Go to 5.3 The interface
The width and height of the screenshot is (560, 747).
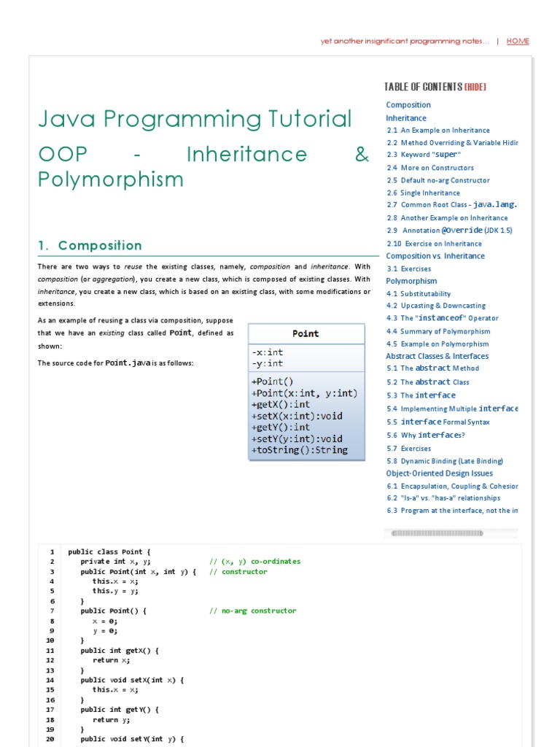pyautogui.click(x=421, y=395)
